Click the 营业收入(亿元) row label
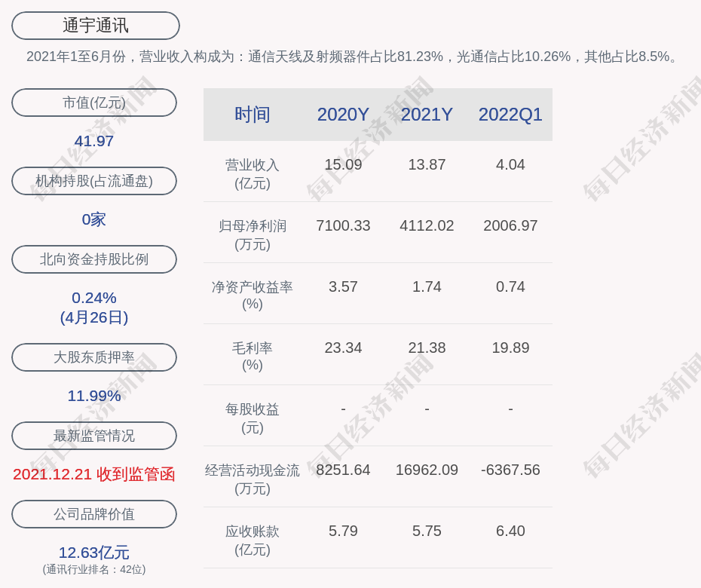This screenshot has height=588, width=701. pos(253,174)
